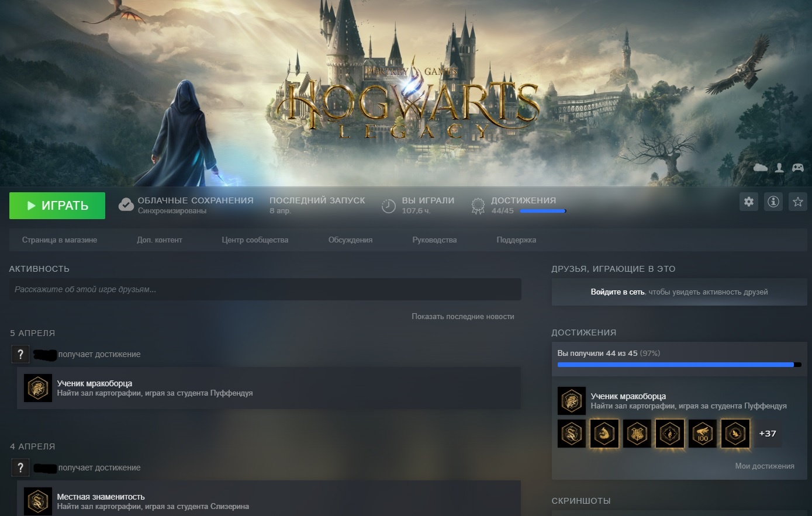Click the game info icon

point(773,202)
